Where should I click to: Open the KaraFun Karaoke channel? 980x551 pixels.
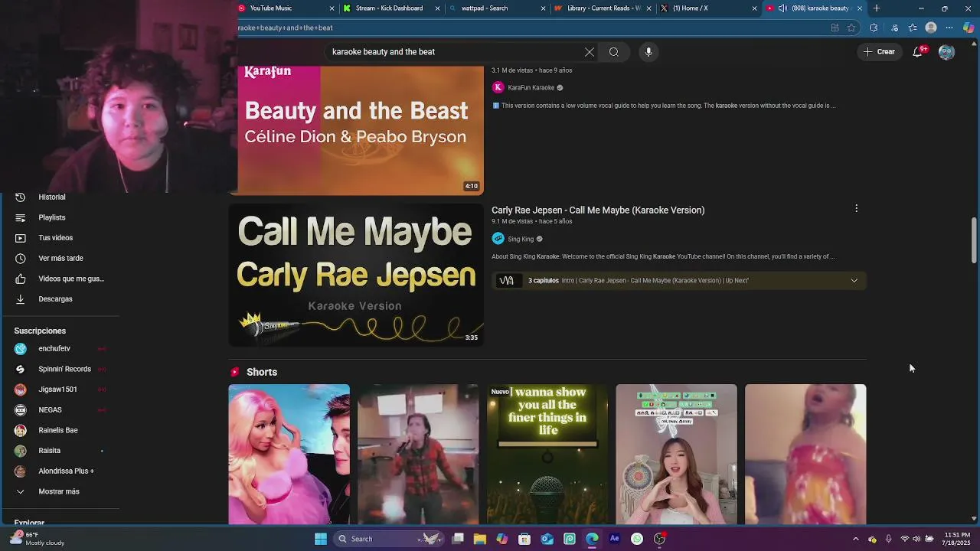[x=531, y=88]
